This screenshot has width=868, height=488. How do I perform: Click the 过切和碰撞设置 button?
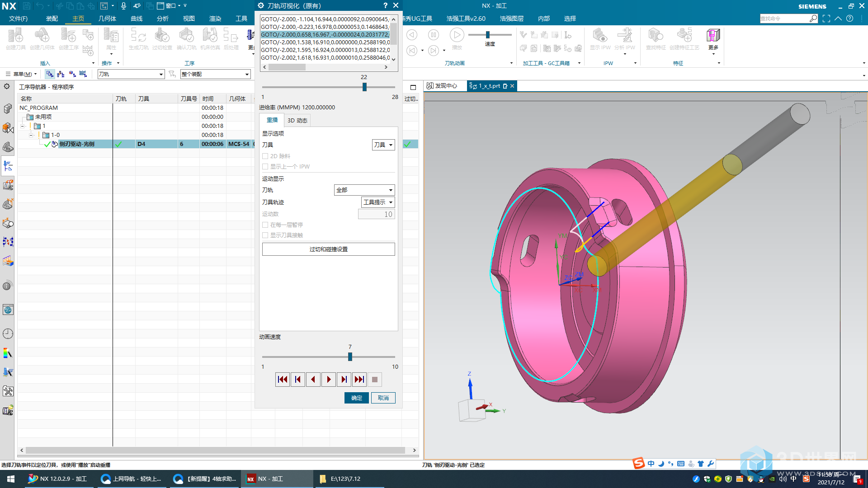[x=329, y=249]
